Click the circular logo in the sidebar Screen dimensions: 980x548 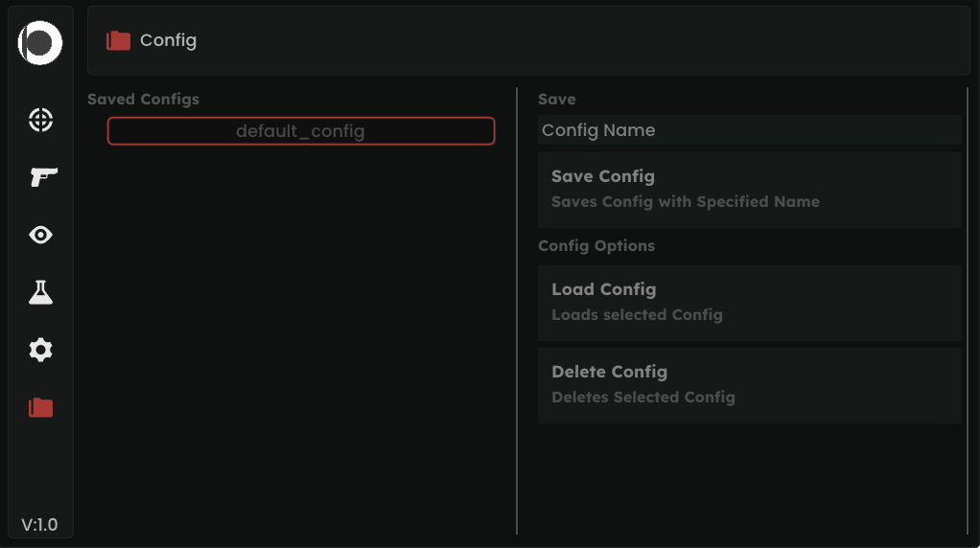click(x=40, y=44)
